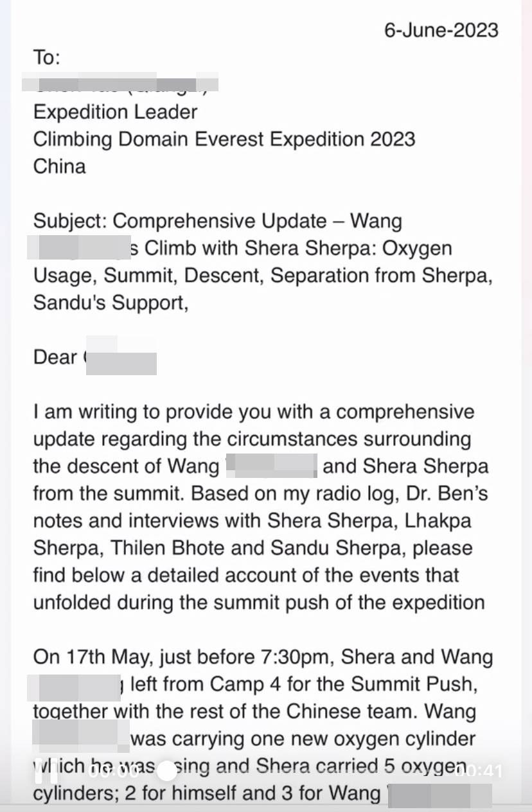Click the 6-June-2023 date text

click(441, 30)
